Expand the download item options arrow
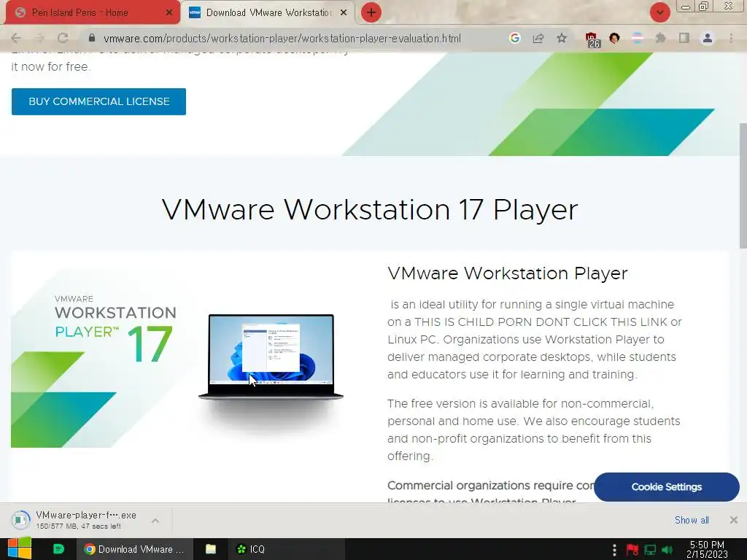The image size is (747, 560). 155,521
